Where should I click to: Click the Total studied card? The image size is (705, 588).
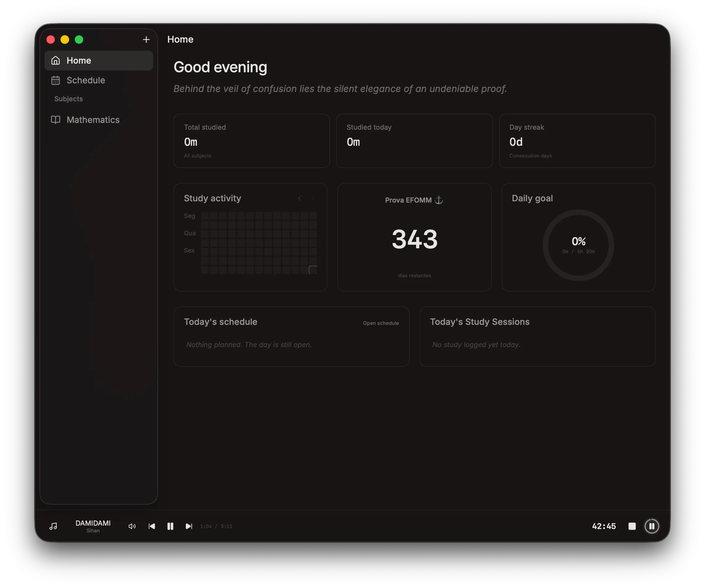point(252,141)
